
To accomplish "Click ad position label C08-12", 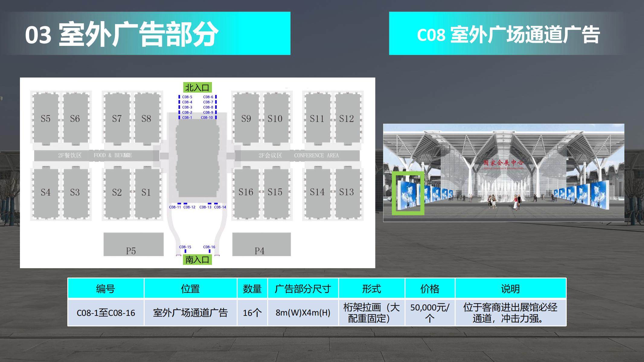I will tap(190, 207).
